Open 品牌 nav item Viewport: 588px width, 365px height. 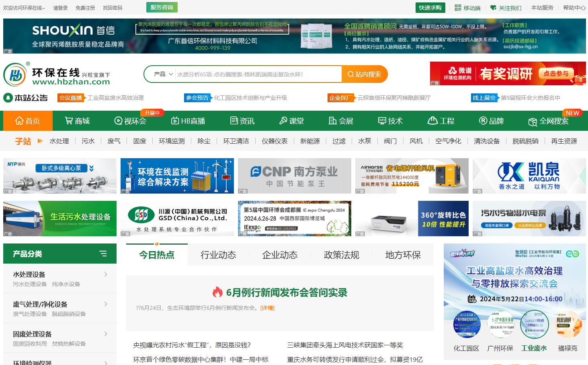(x=492, y=121)
